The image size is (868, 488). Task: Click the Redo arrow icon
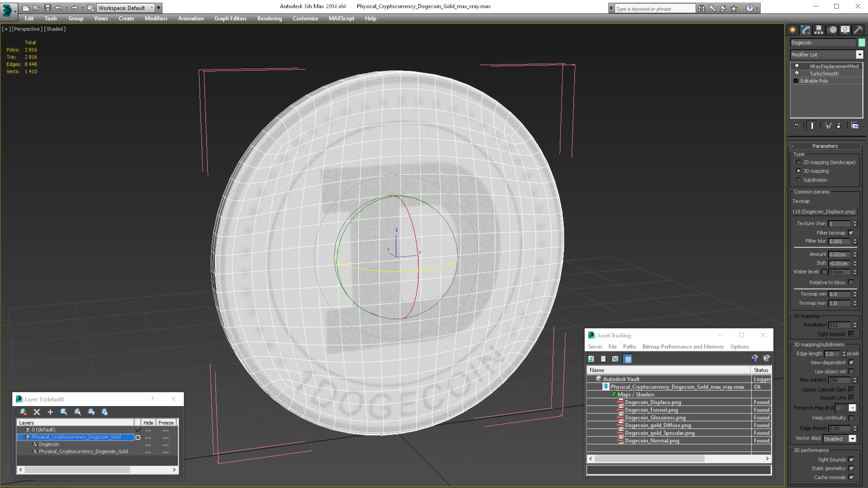click(x=74, y=8)
